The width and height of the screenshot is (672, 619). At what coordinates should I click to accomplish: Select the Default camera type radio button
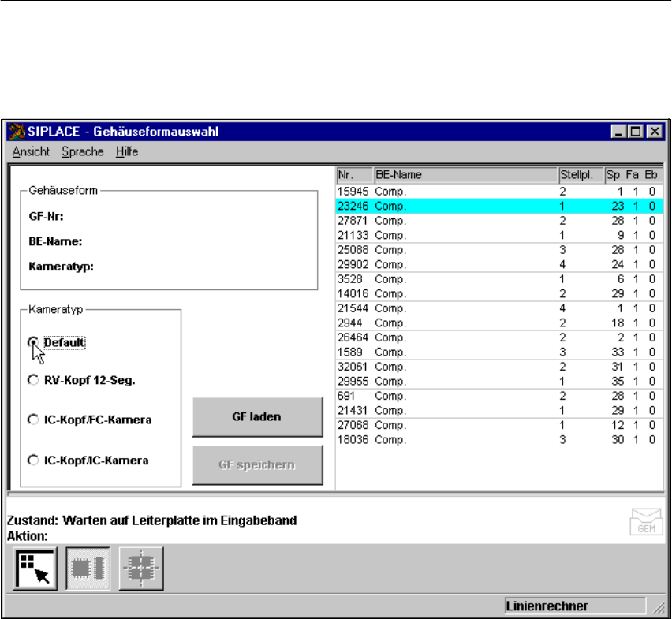click(x=33, y=342)
